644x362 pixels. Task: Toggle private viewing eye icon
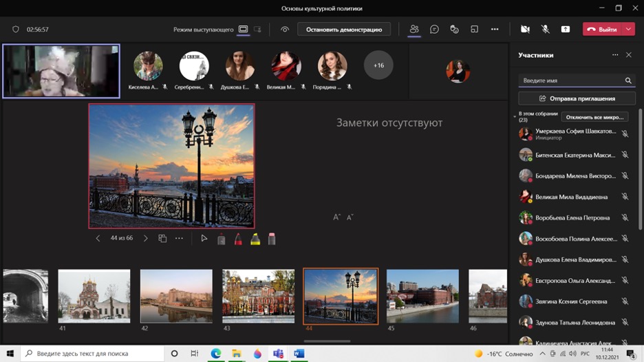(x=285, y=30)
